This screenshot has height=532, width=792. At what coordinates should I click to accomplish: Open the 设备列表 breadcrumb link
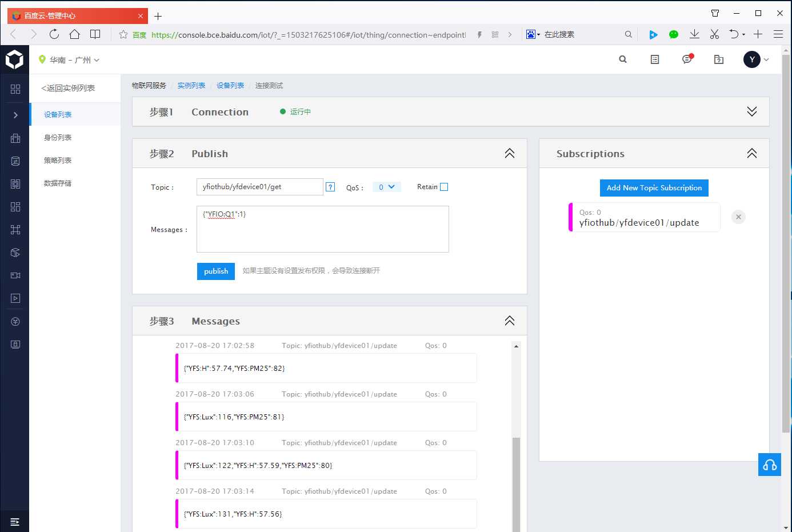point(230,86)
